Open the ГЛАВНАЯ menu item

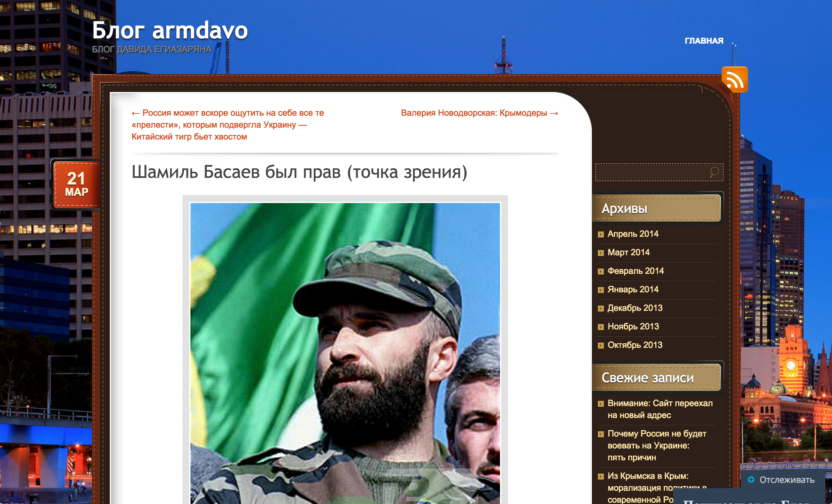tap(704, 41)
